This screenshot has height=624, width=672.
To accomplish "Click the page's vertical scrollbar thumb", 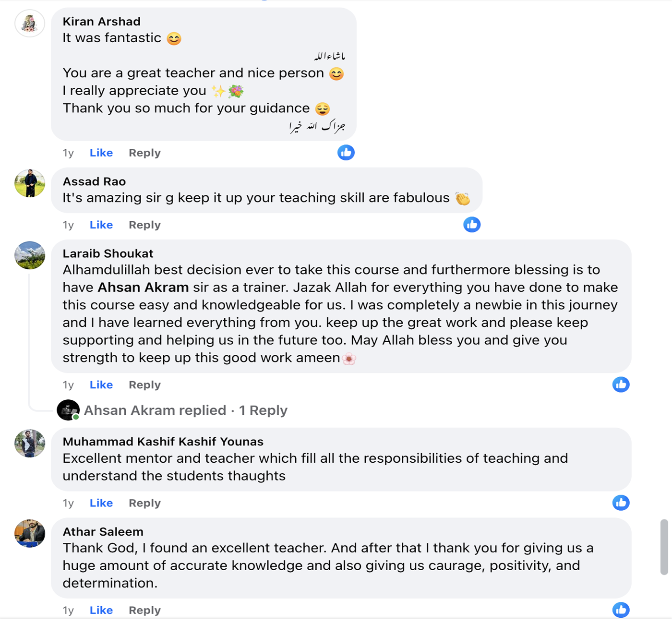I will 664,547.
